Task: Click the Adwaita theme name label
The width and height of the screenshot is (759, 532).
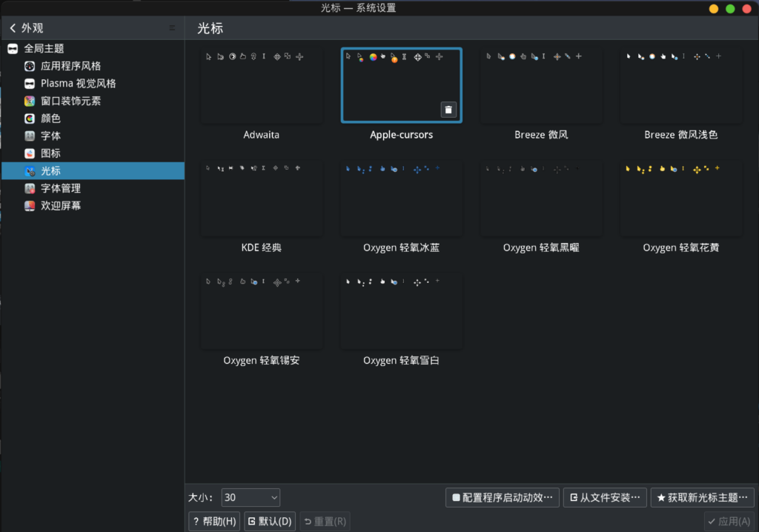Action: [x=262, y=135]
